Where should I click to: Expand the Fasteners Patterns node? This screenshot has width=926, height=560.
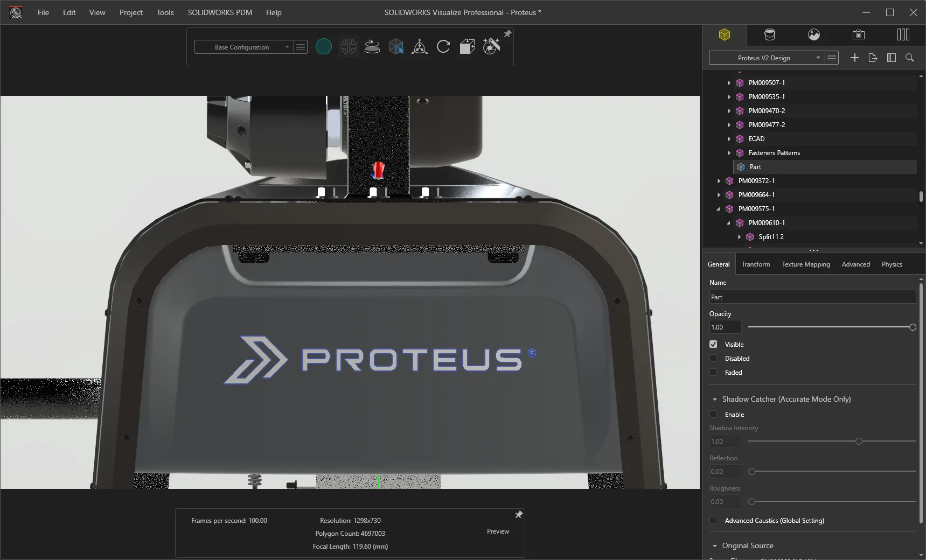[729, 153]
